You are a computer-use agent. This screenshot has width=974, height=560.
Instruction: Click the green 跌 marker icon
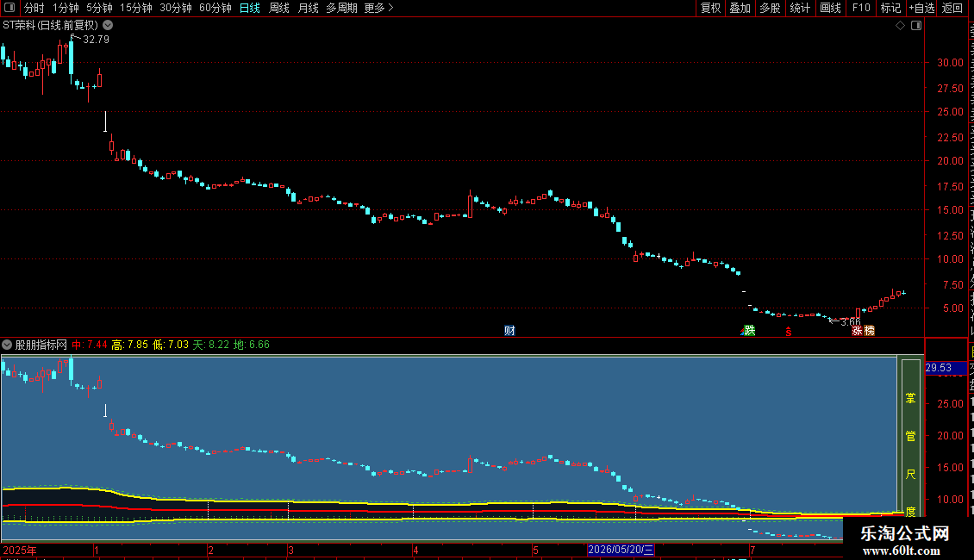pyautogui.click(x=749, y=330)
